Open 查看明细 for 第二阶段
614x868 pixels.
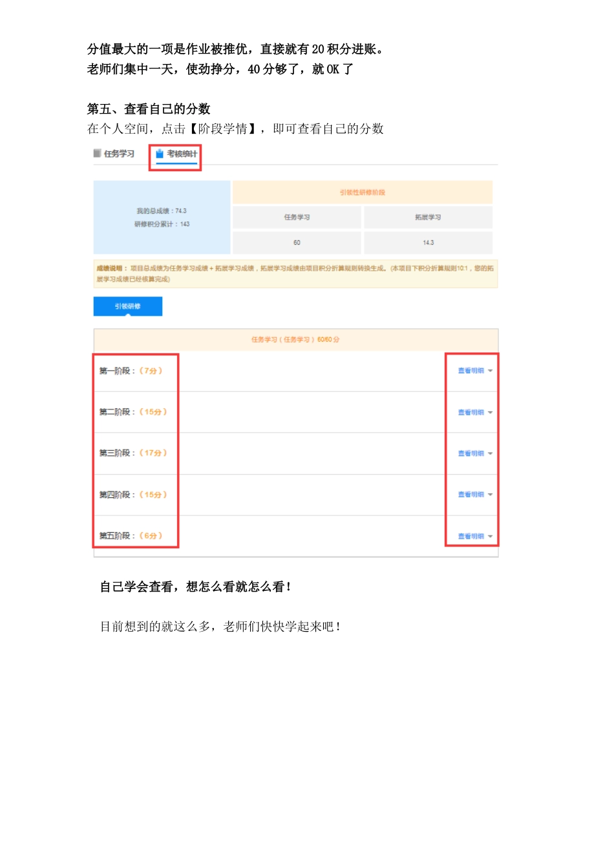471,412
